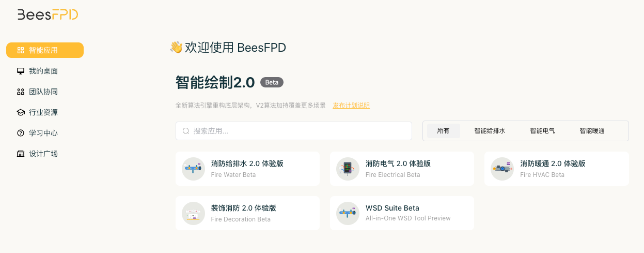
Task: Open the WSD Suite Beta app icon
Action: 348,213
